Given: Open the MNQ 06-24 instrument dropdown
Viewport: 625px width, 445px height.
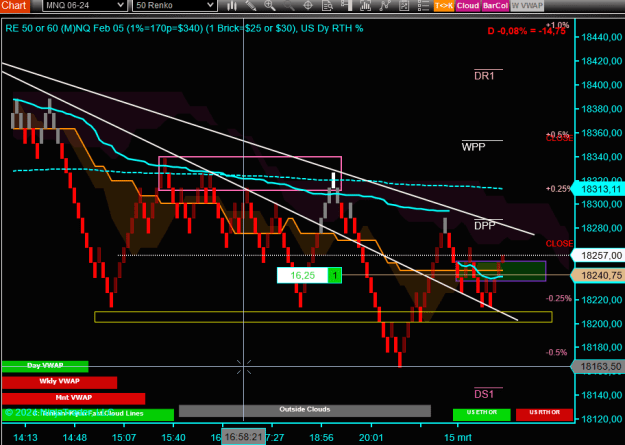Looking at the screenshot, I should click(x=85, y=6).
